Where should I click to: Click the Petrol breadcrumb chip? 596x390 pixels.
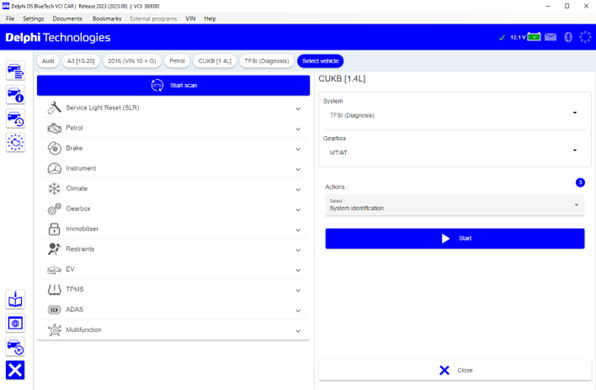pos(177,61)
